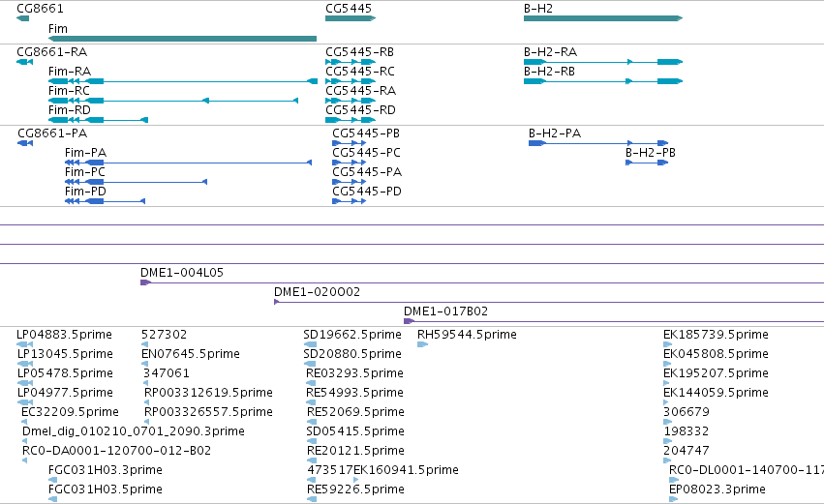Viewport: 824px width, 504px height.
Task: Click the CG5445-RD transcript
Action: (351, 120)
